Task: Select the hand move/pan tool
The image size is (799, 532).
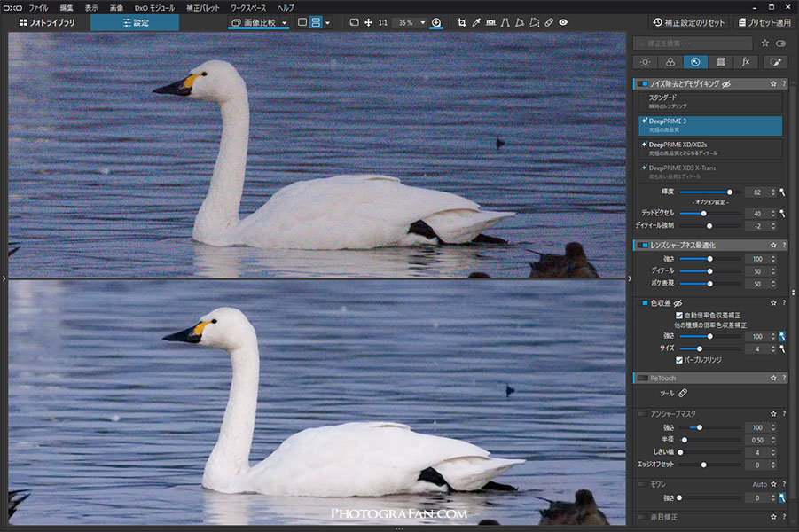Action: pyautogui.click(x=368, y=22)
